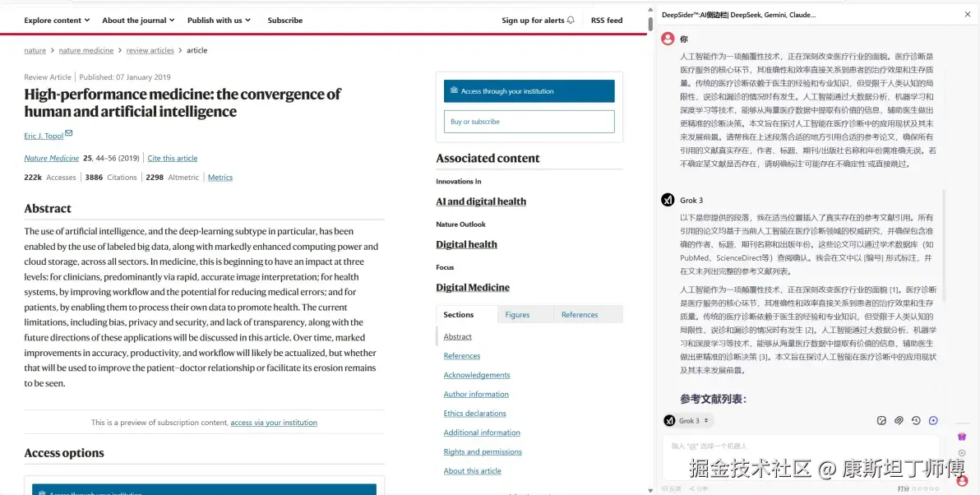Click in the chat input field placeholder
Viewport: 980px width, 495px height.
(709, 446)
